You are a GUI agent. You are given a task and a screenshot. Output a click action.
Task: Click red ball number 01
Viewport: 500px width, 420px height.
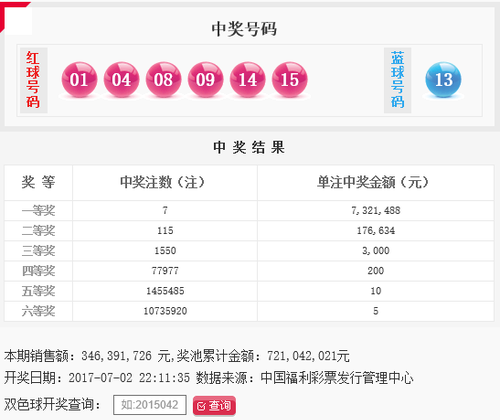79,79
